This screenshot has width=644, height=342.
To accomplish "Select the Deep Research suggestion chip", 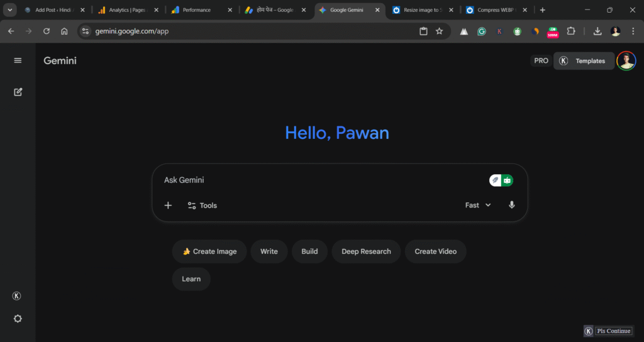I will point(367,251).
